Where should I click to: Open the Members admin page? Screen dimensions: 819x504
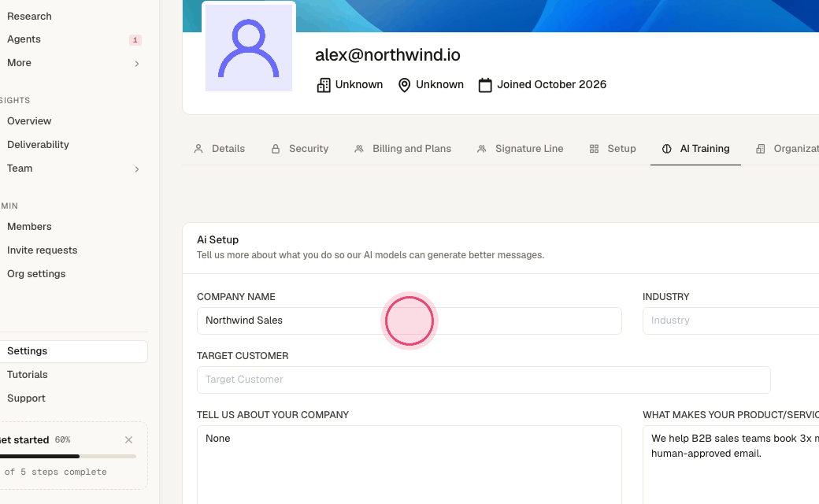tap(29, 227)
